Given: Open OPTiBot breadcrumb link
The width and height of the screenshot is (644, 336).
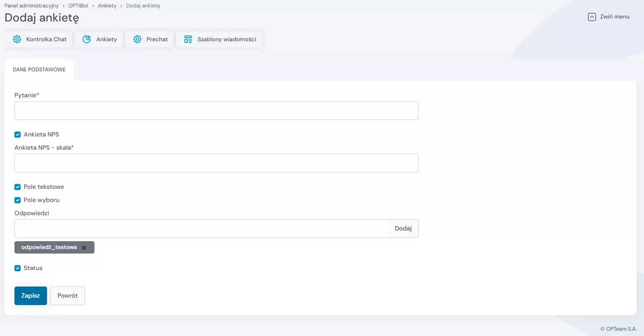Looking at the screenshot, I should click(78, 6).
